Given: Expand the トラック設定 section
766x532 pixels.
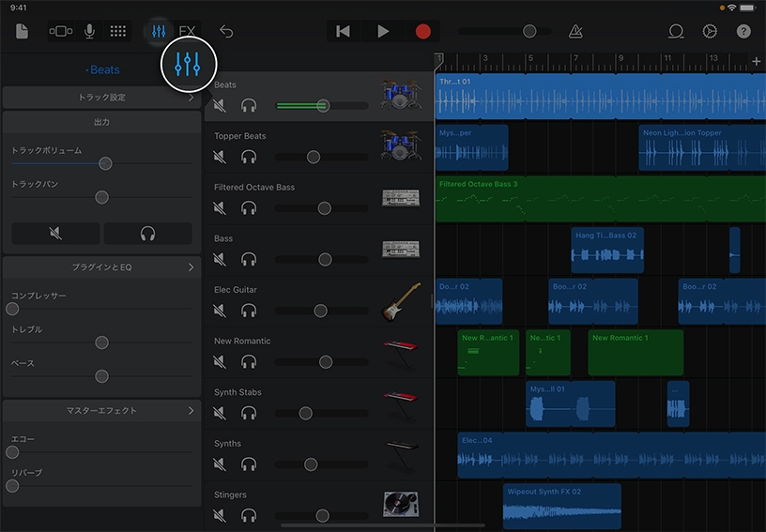Looking at the screenshot, I should [101, 97].
